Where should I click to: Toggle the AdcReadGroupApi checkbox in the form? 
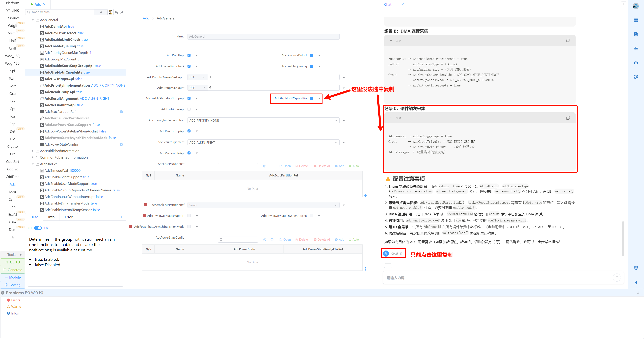pyautogui.click(x=189, y=131)
